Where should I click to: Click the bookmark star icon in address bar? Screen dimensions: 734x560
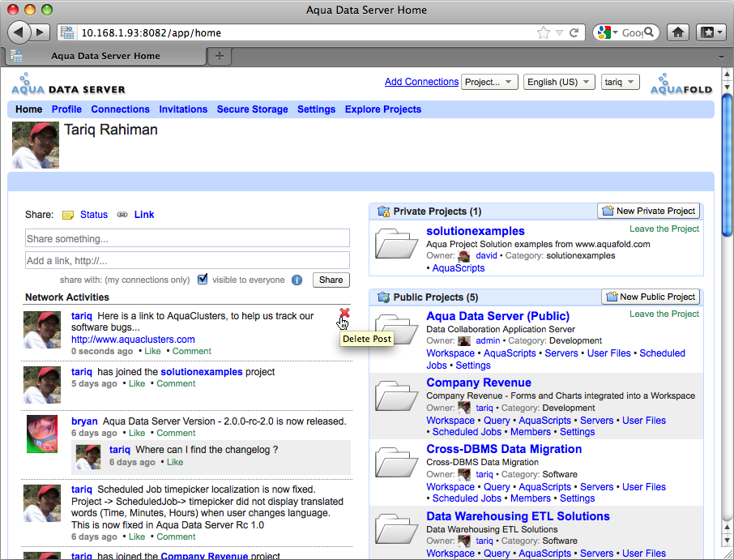click(x=543, y=32)
